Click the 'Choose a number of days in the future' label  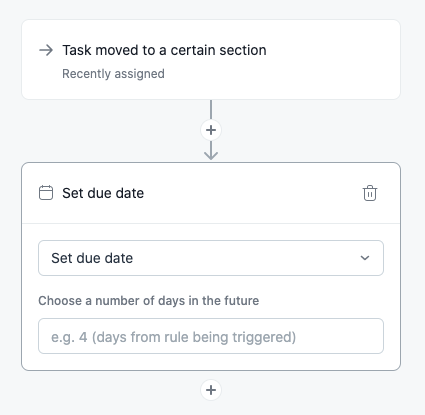pos(148,301)
